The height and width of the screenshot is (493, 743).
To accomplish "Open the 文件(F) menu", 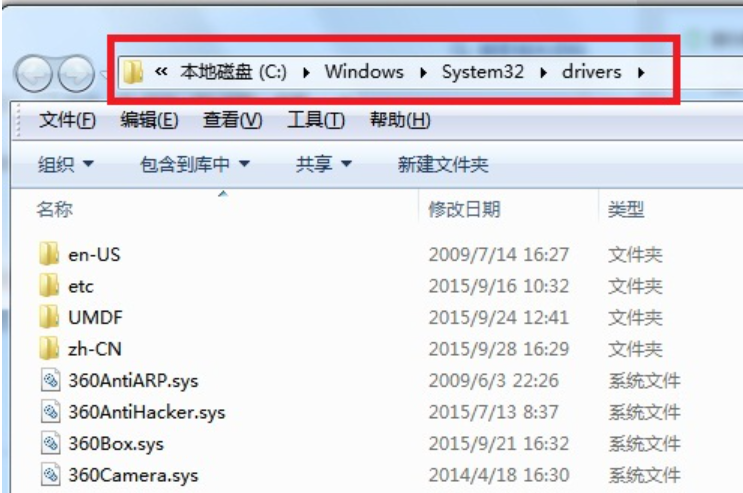I will [67, 121].
